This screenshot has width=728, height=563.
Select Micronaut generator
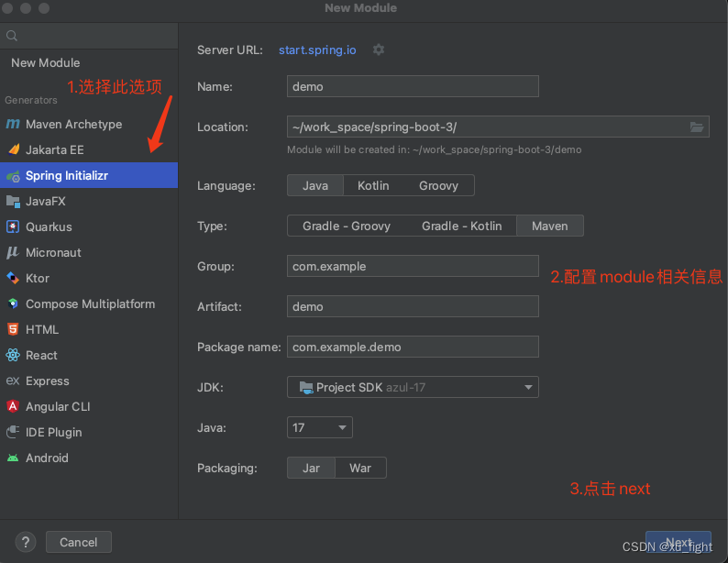(89, 252)
